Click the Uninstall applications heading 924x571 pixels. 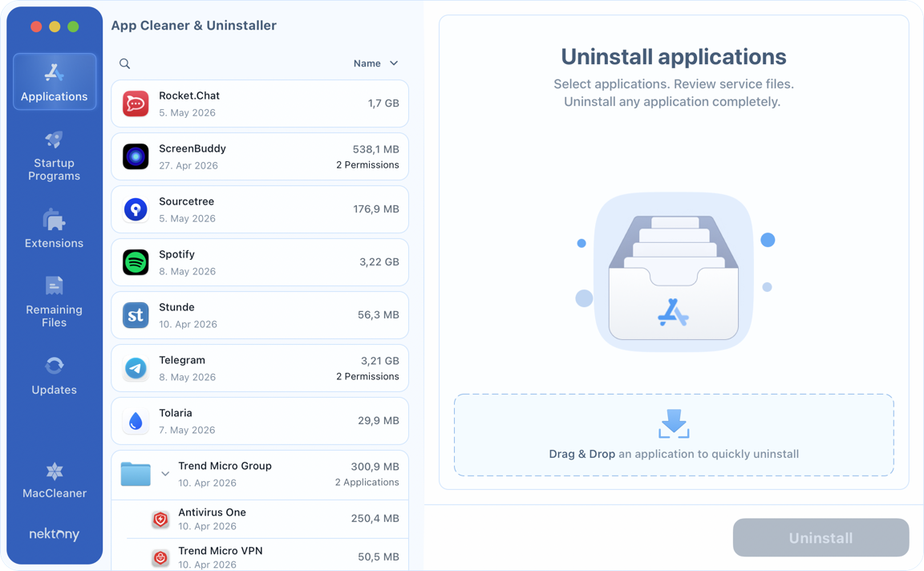[x=674, y=57]
